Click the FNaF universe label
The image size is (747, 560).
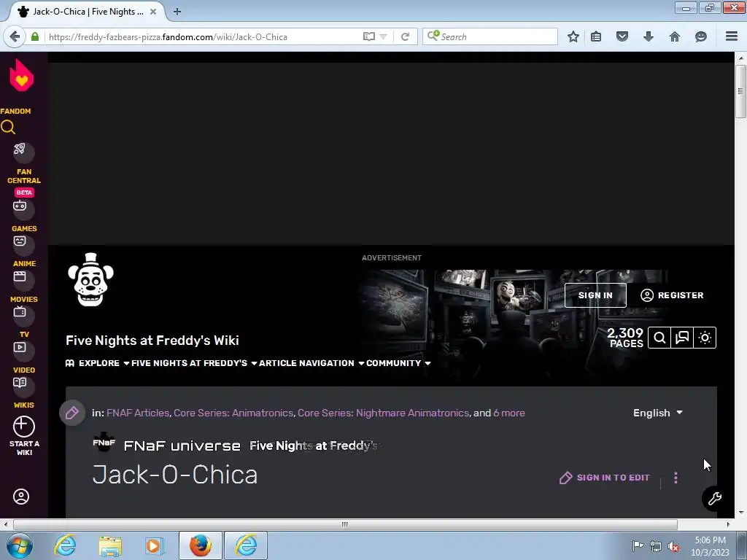182,446
